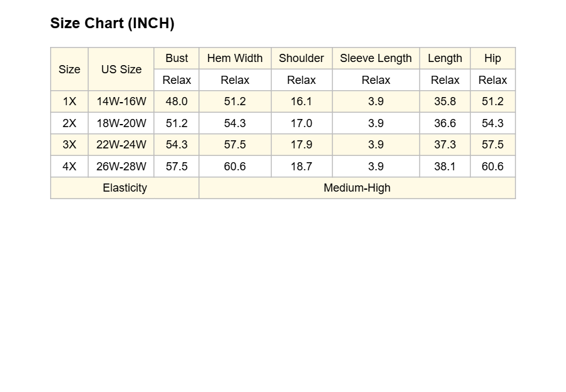Click the Sleeve Length column header
The height and width of the screenshot is (392, 566).
point(376,58)
